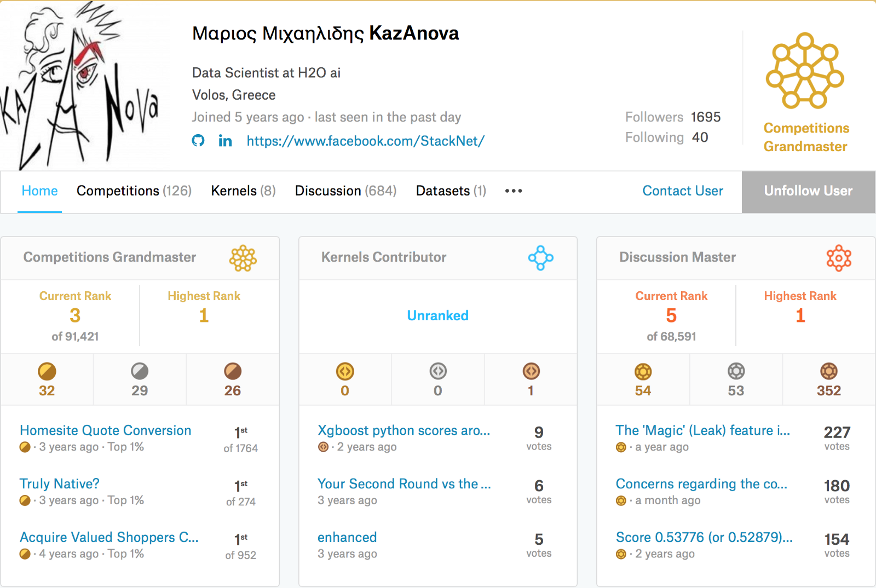876x588 pixels.
Task: Select the Datasets tab
Action: tap(451, 191)
